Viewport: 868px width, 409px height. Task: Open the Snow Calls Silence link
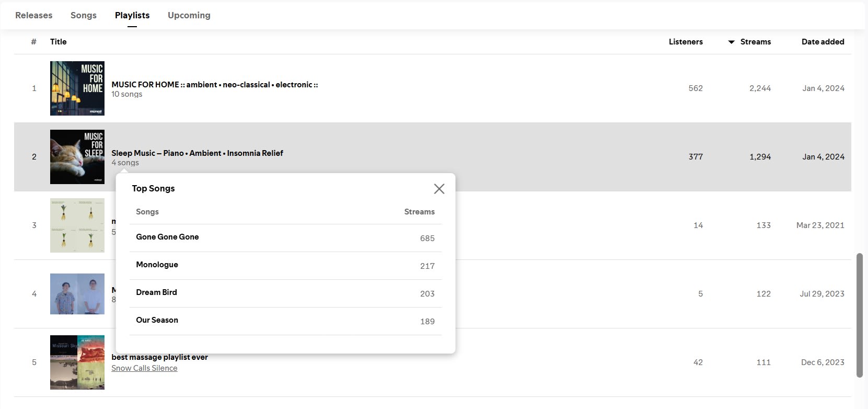[x=144, y=368]
